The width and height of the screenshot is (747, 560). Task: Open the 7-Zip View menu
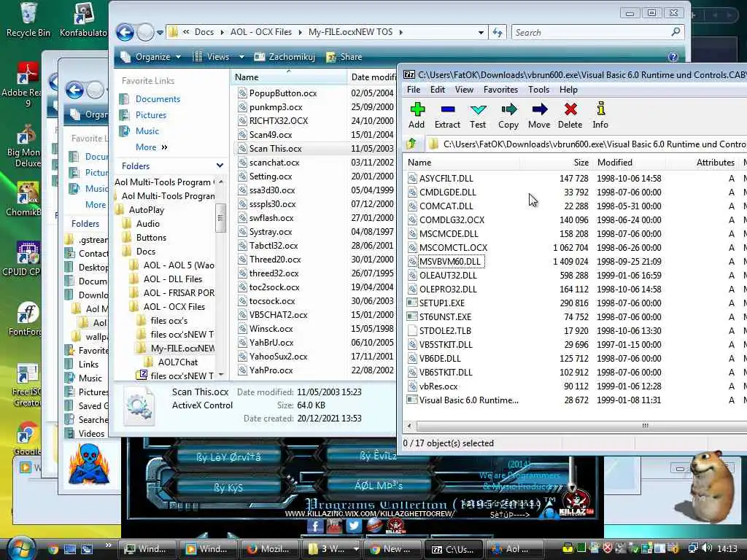tap(464, 90)
